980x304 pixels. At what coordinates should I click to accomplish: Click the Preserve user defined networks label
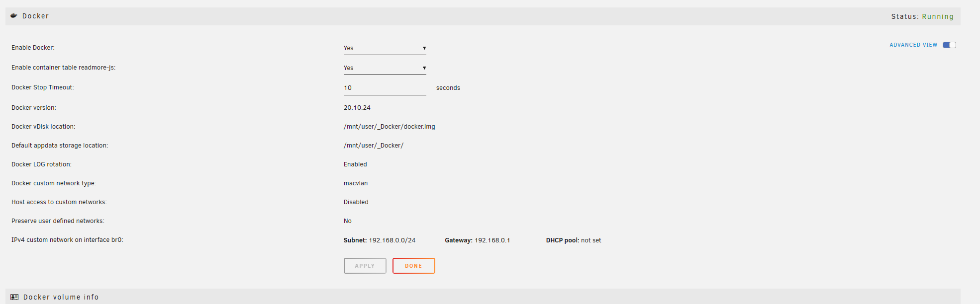58,221
